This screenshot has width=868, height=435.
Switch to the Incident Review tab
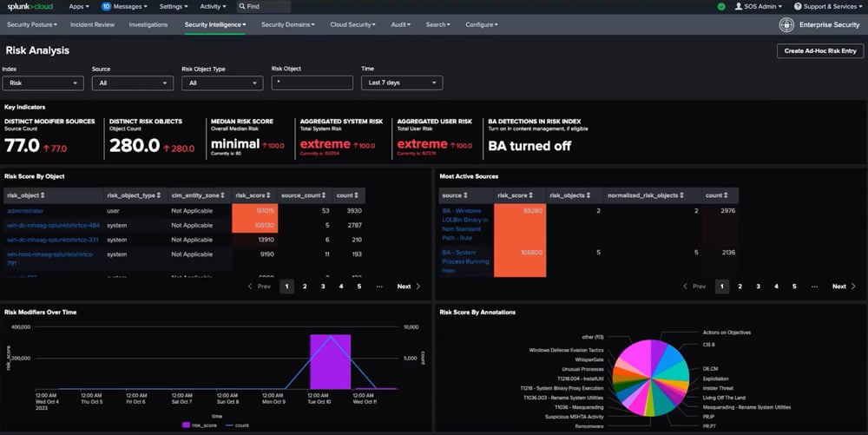(92, 24)
